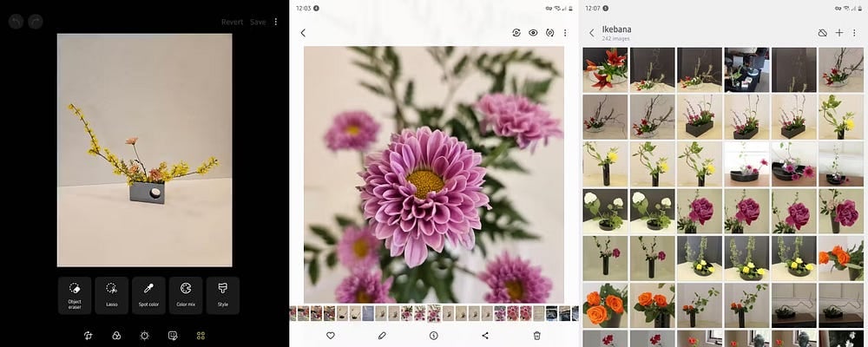
Task: Tap the pencil edit icon below photo
Action: tap(382, 335)
